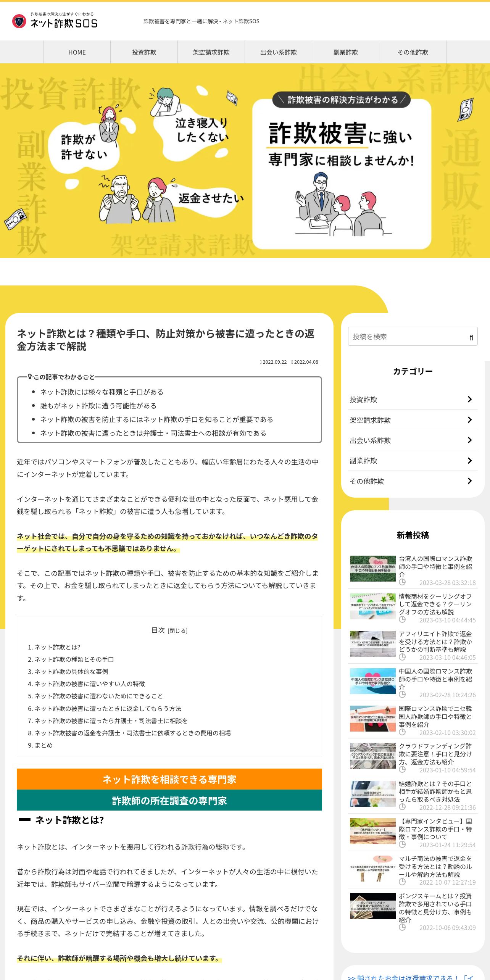Open the HOME menu item
The width and height of the screenshot is (490, 980).
[77, 52]
